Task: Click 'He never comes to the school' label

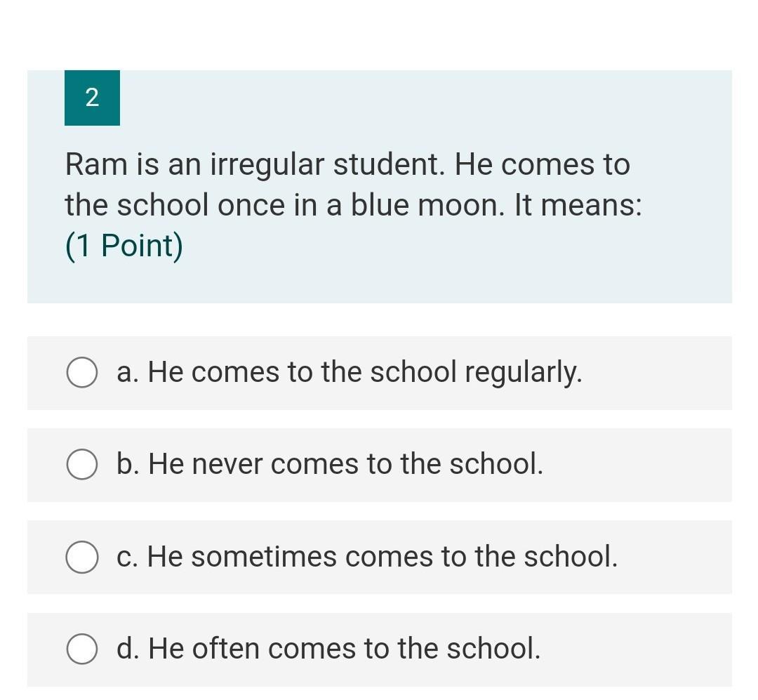Action: pos(345,464)
